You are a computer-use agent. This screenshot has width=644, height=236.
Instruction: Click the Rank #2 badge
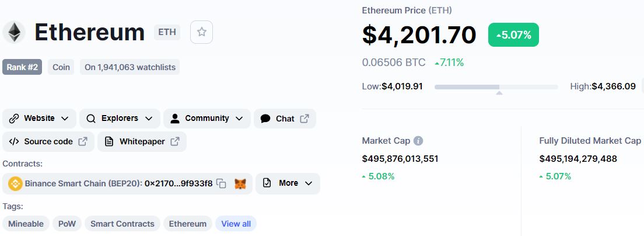click(22, 67)
